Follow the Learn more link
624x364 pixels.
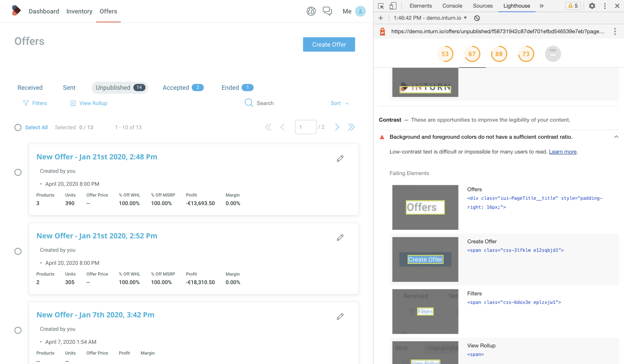click(563, 152)
